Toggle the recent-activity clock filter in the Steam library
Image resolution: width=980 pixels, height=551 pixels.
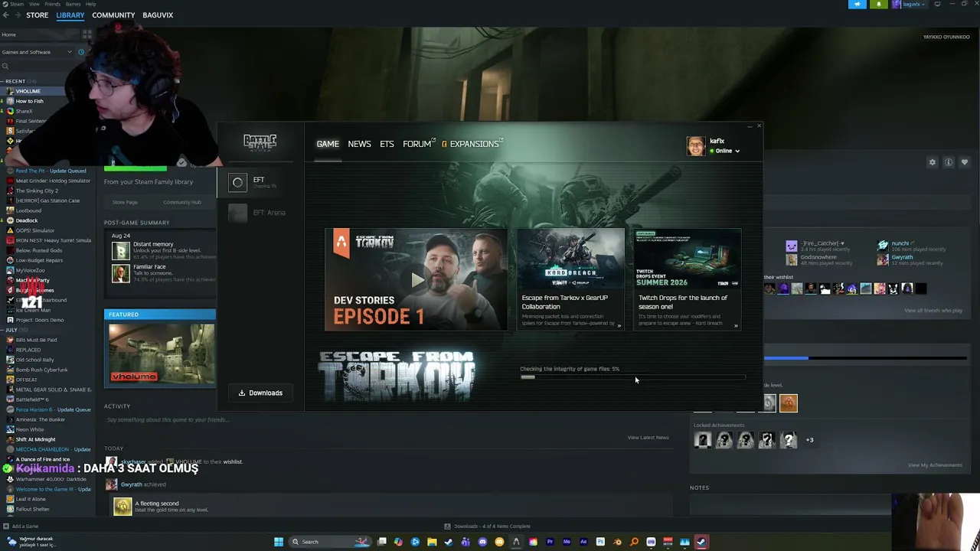click(81, 52)
